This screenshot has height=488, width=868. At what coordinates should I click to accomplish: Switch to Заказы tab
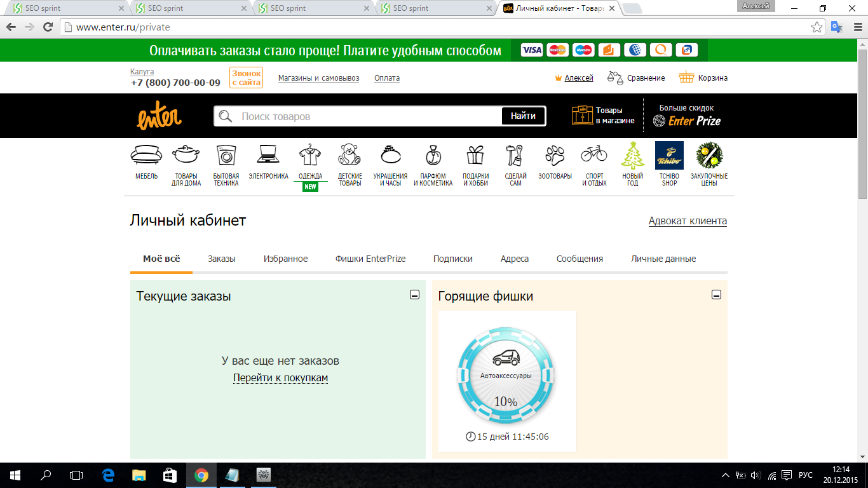(222, 259)
